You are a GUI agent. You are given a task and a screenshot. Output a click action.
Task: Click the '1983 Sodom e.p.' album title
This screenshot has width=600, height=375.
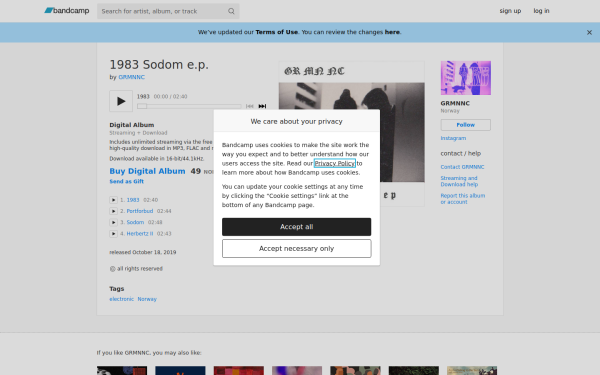click(x=159, y=65)
